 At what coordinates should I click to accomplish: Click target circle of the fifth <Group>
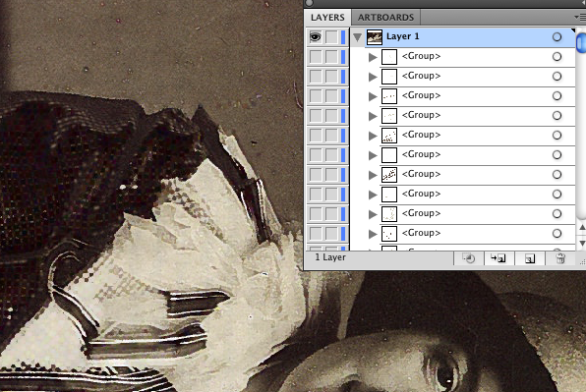(557, 136)
